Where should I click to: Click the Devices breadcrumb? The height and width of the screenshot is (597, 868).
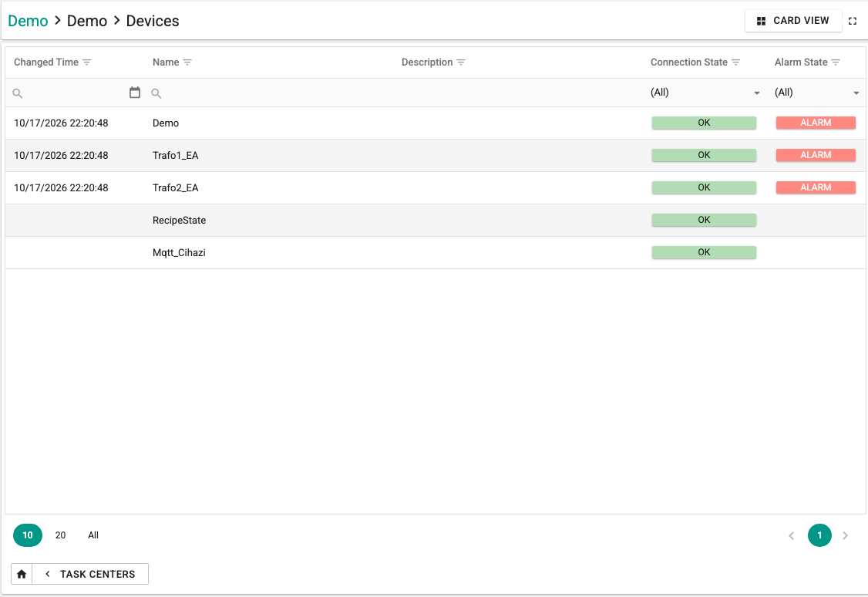[153, 21]
